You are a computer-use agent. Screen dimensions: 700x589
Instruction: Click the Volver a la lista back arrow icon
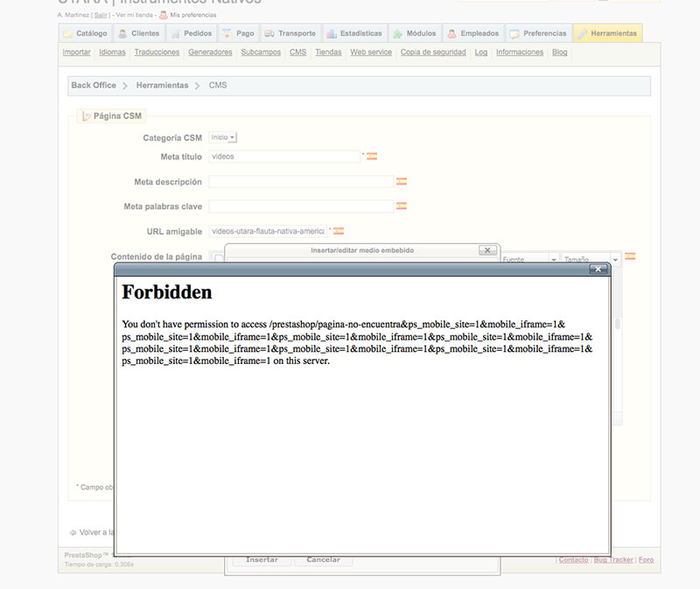pyautogui.click(x=73, y=532)
